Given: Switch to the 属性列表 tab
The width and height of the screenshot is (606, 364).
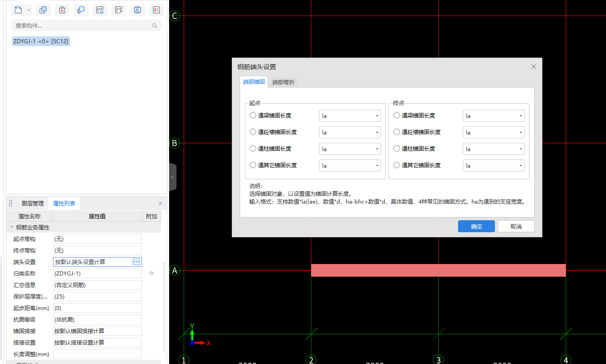Looking at the screenshot, I should click(64, 203).
